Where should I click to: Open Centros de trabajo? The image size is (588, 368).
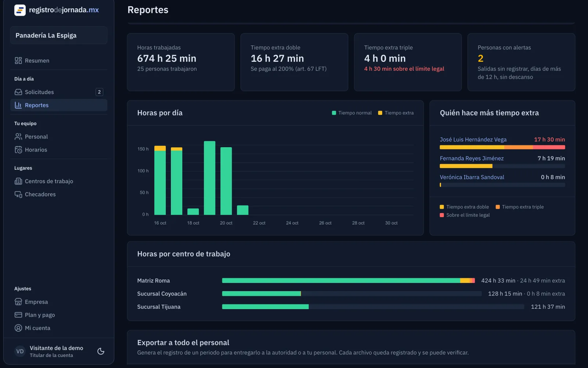[x=59, y=181]
